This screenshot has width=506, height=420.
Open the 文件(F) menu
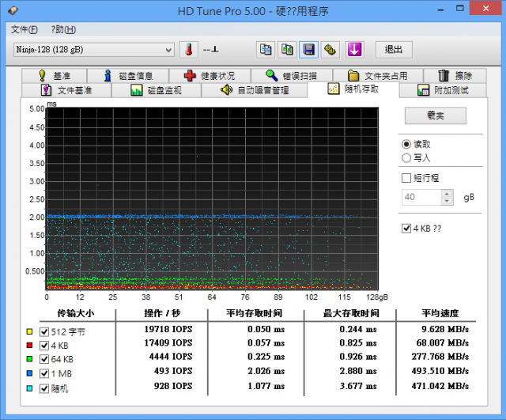pyautogui.click(x=25, y=30)
